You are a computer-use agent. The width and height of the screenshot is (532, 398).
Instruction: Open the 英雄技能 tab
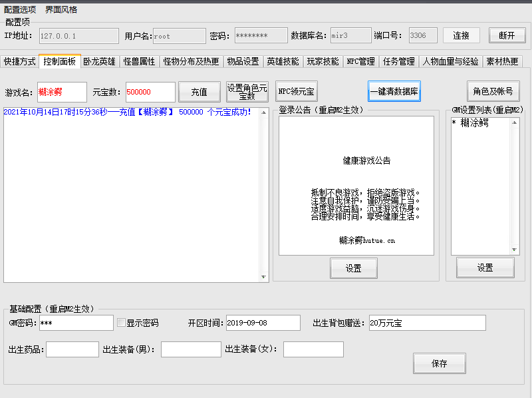click(x=283, y=61)
